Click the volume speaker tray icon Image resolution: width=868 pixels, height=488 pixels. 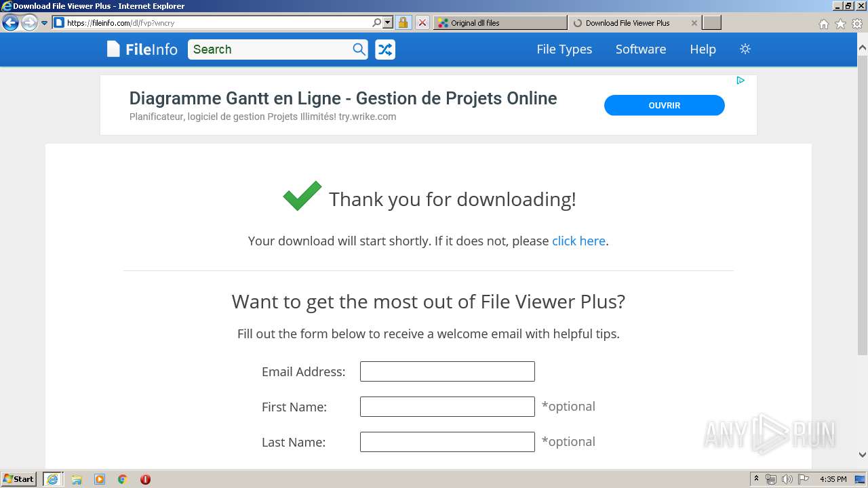click(787, 479)
